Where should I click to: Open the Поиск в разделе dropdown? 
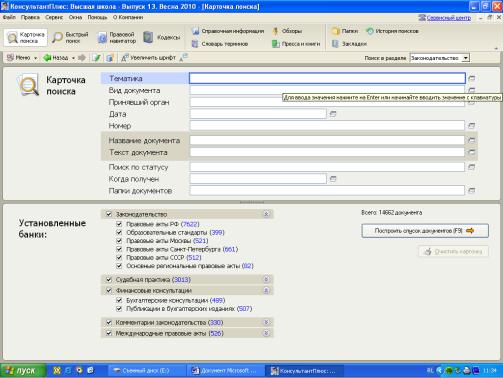(465, 58)
